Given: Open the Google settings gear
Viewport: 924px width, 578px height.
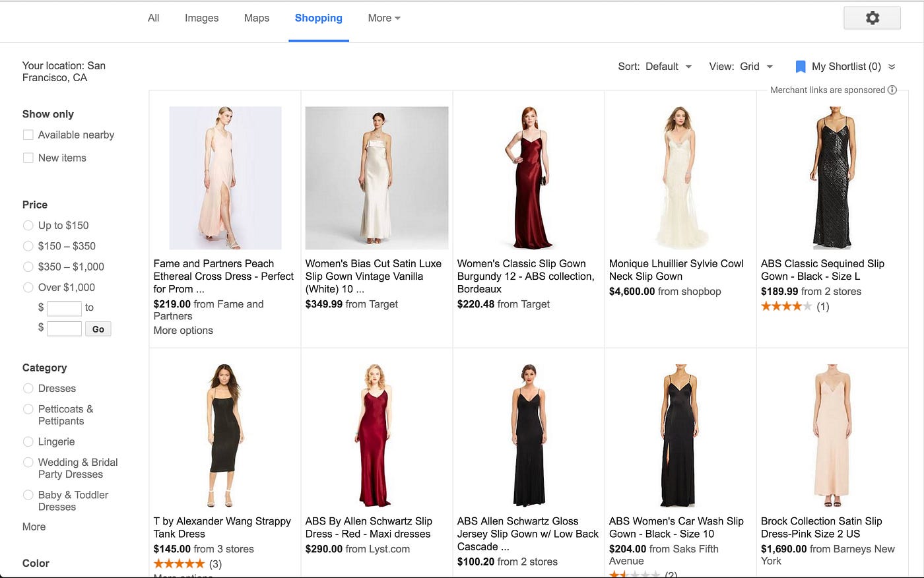Looking at the screenshot, I should click(x=872, y=18).
